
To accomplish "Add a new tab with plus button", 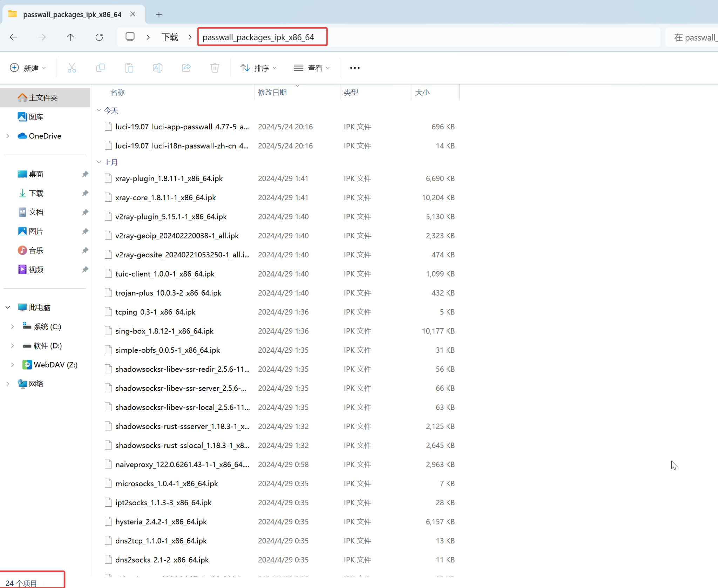I will click(159, 14).
